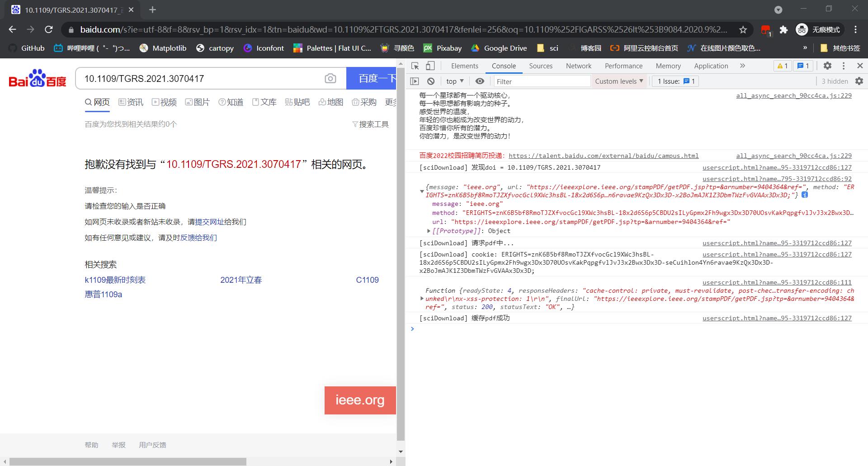Click the messages count badge in DevTools tabs
The image size is (868, 466).
coord(803,66)
